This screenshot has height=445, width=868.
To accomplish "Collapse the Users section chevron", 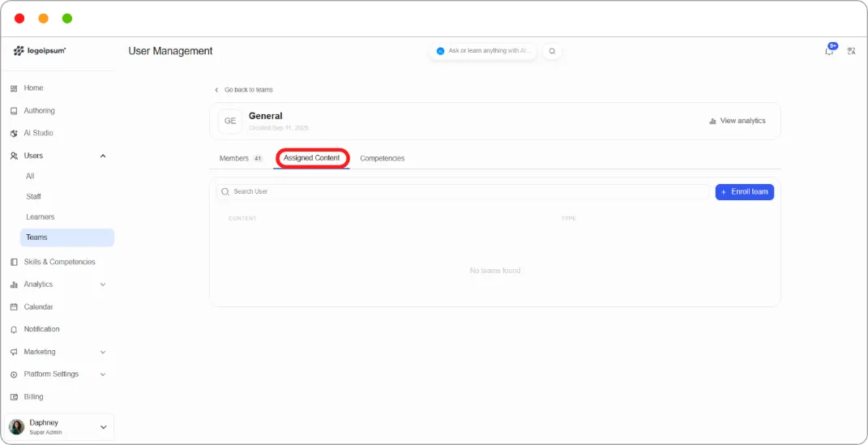I will pos(103,156).
